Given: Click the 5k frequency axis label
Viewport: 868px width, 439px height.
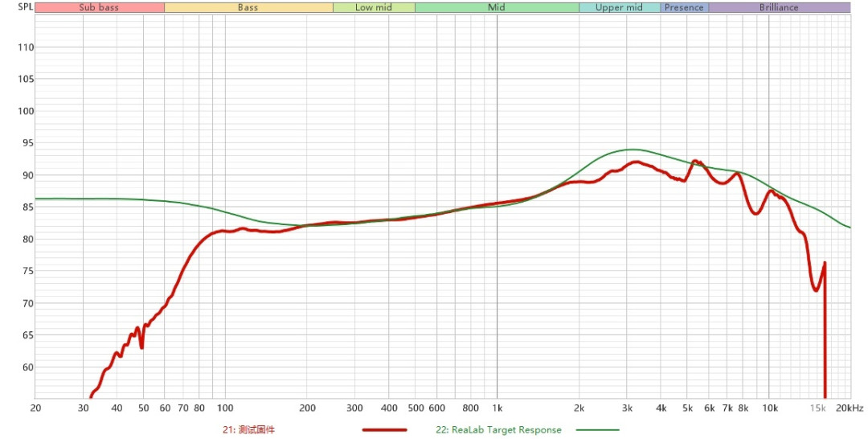Looking at the screenshot, I should point(687,408).
